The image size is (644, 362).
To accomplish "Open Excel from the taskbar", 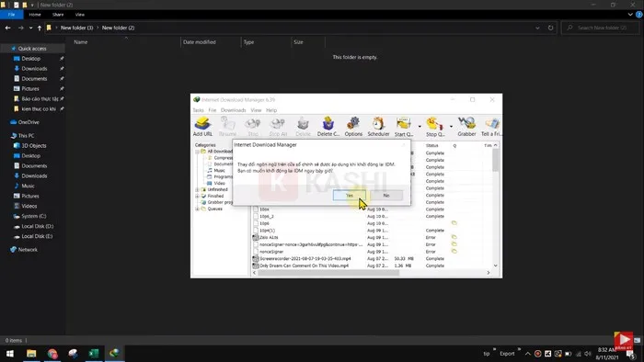I will pos(94,354).
